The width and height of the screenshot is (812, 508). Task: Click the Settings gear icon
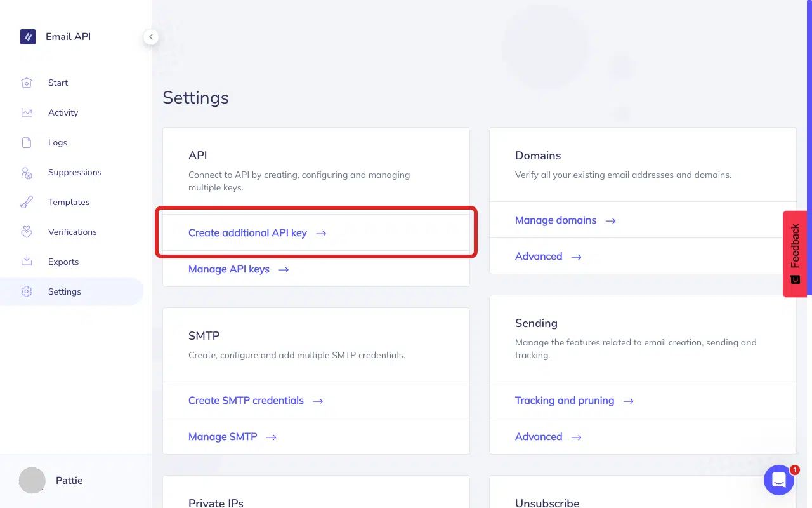point(27,291)
